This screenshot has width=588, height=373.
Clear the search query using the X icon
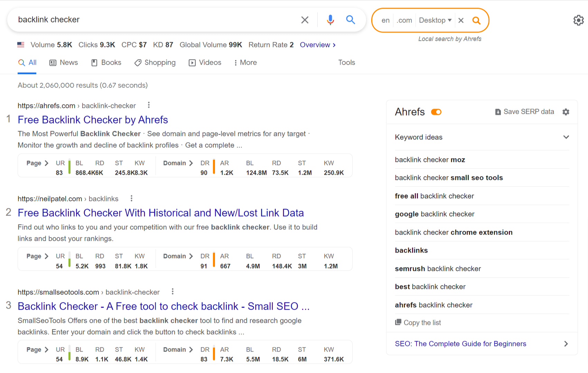point(305,20)
